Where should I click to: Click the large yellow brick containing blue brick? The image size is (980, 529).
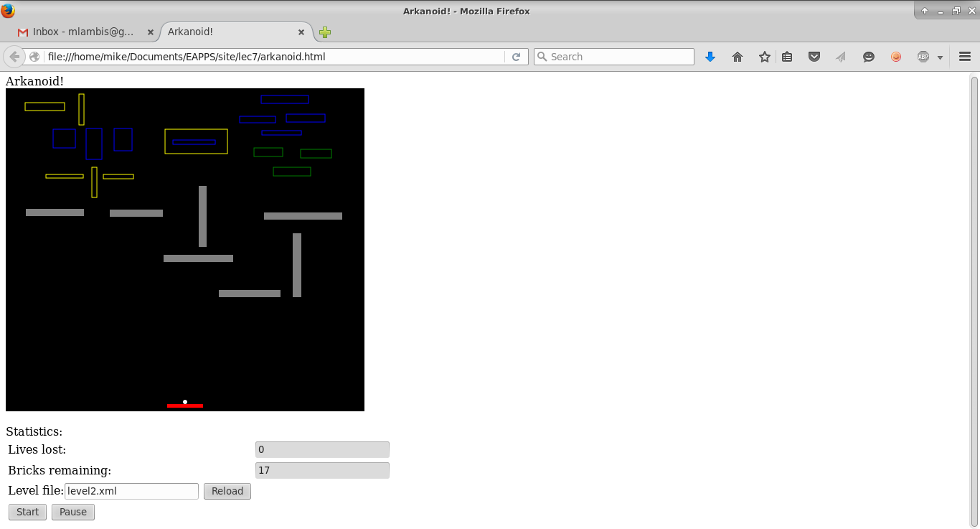196,141
